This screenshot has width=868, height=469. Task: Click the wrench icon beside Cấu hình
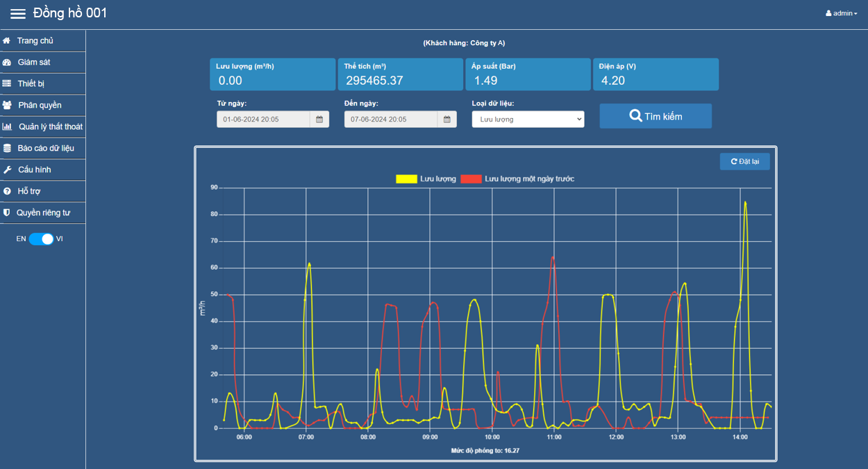click(7, 170)
